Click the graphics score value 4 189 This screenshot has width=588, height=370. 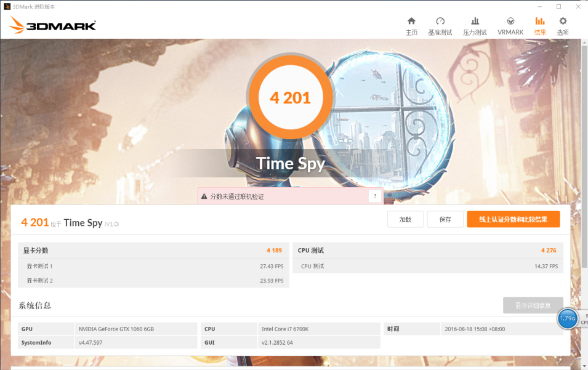pos(274,251)
